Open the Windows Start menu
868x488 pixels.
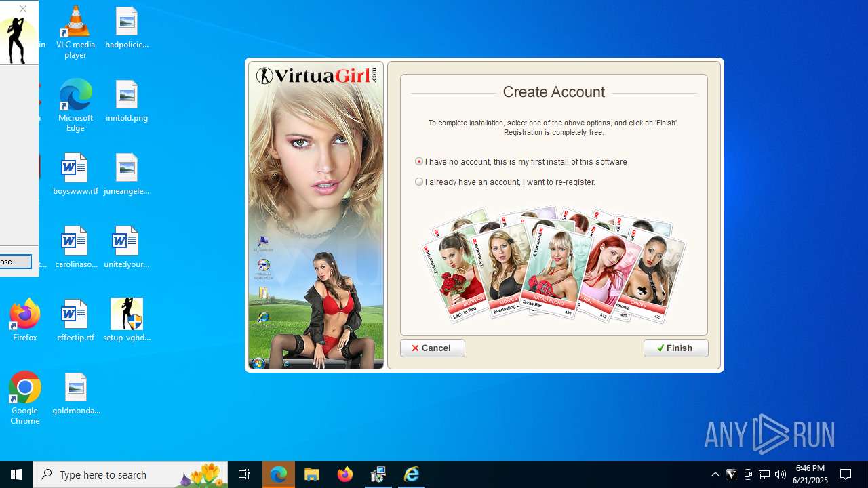16,474
